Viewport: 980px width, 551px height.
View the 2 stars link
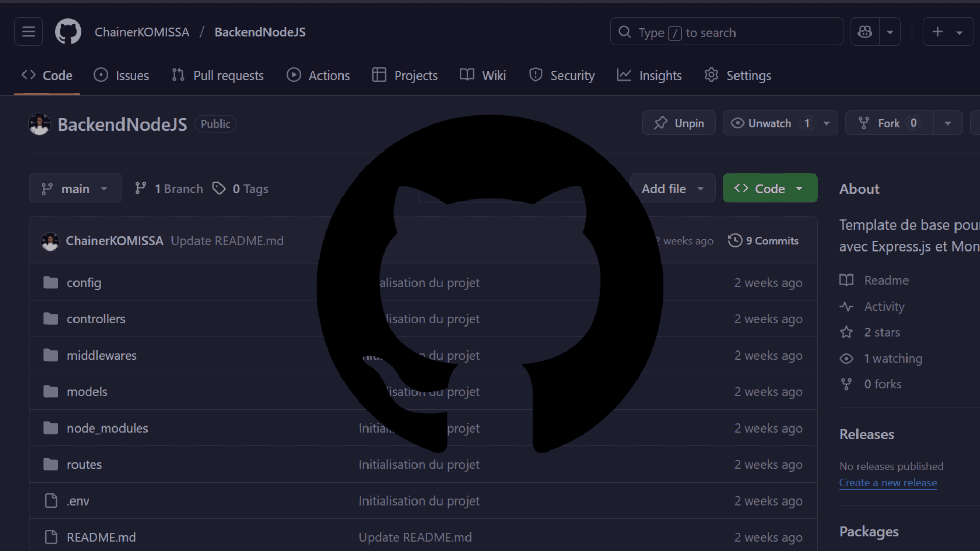coord(881,332)
